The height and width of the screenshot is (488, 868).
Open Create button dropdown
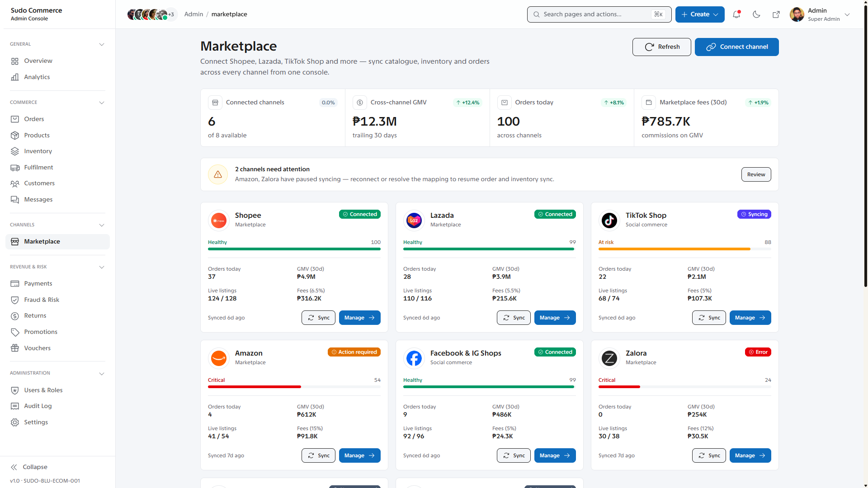pyautogui.click(x=700, y=14)
